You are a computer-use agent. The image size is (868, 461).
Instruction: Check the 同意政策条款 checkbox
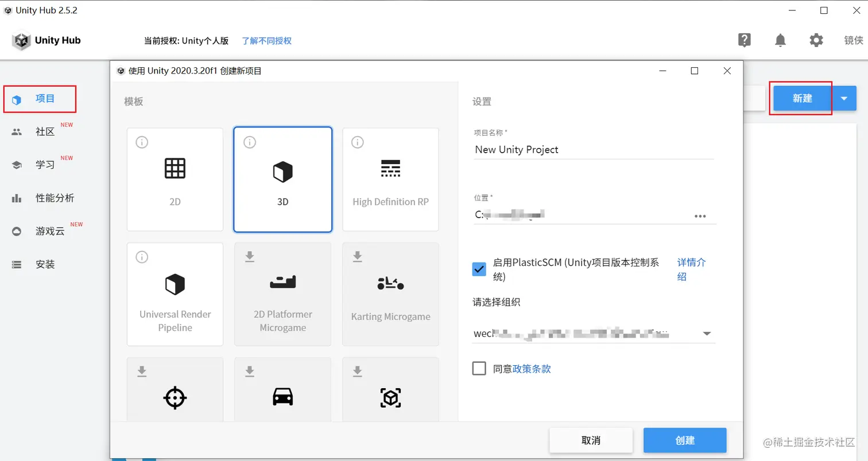pyautogui.click(x=479, y=369)
